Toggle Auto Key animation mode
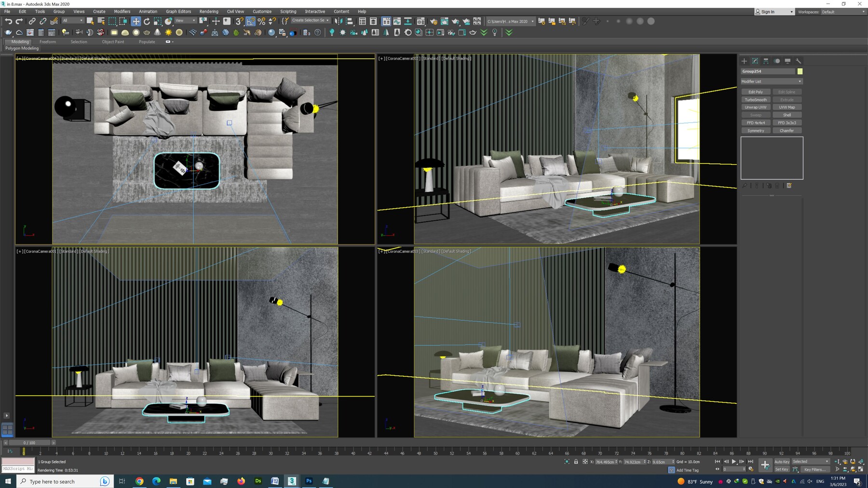The height and width of the screenshot is (488, 868). click(x=782, y=462)
